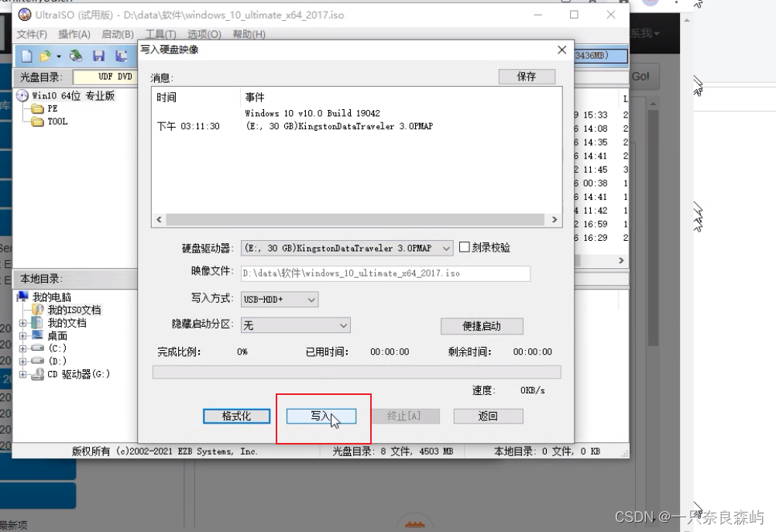Select the 我的ISO文档 tree label
This screenshot has height=532, width=776.
74,310
